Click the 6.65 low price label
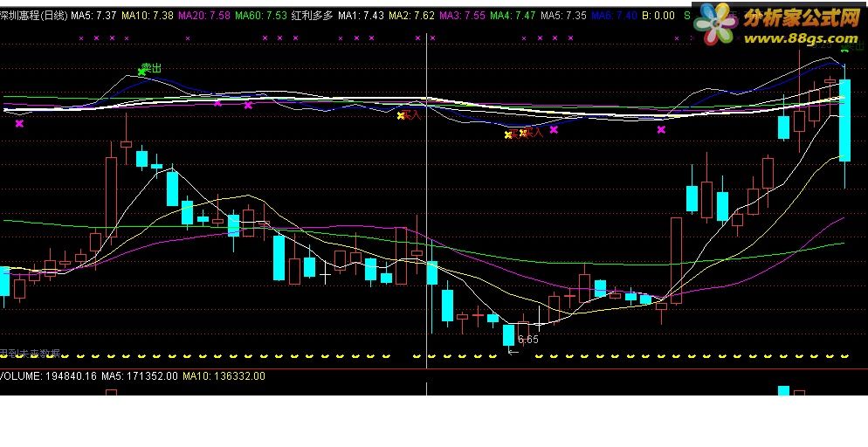Image resolution: width=868 pixels, height=447 pixels. pos(528,339)
